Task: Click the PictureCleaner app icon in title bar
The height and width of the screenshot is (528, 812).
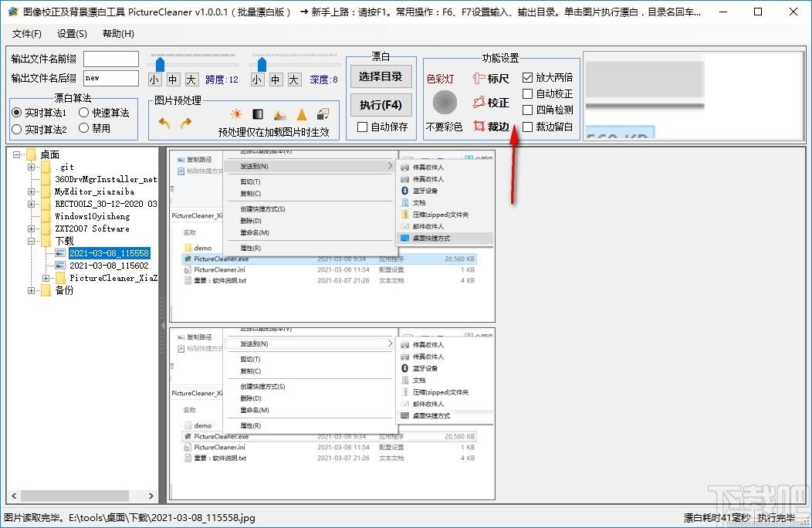Action: click(x=12, y=12)
